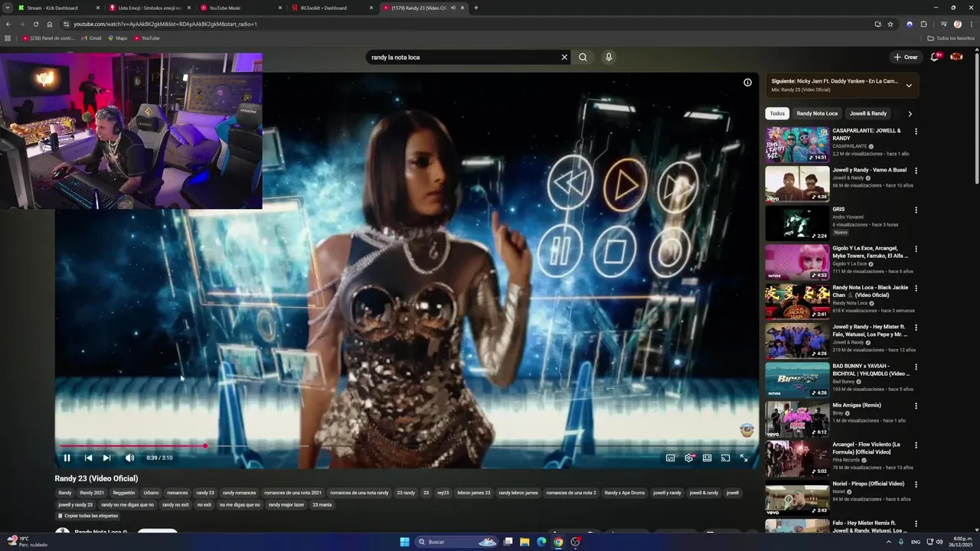This screenshot has height=551, width=980.
Task: Click the video info circle icon
Action: coord(747,83)
